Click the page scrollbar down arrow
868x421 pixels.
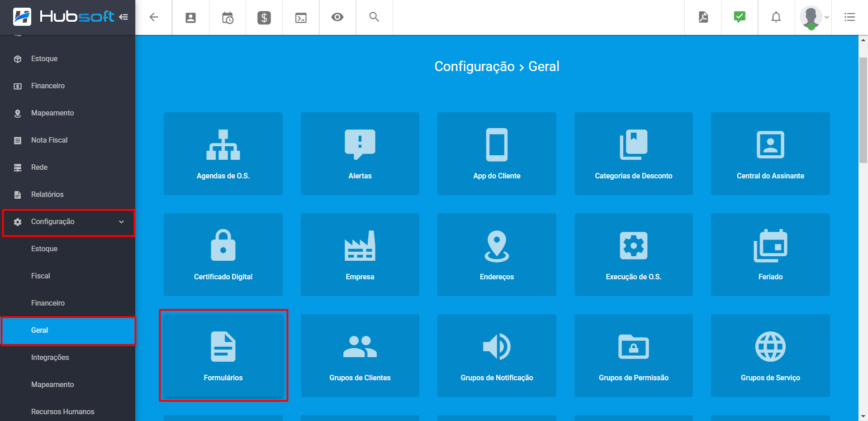(863, 416)
